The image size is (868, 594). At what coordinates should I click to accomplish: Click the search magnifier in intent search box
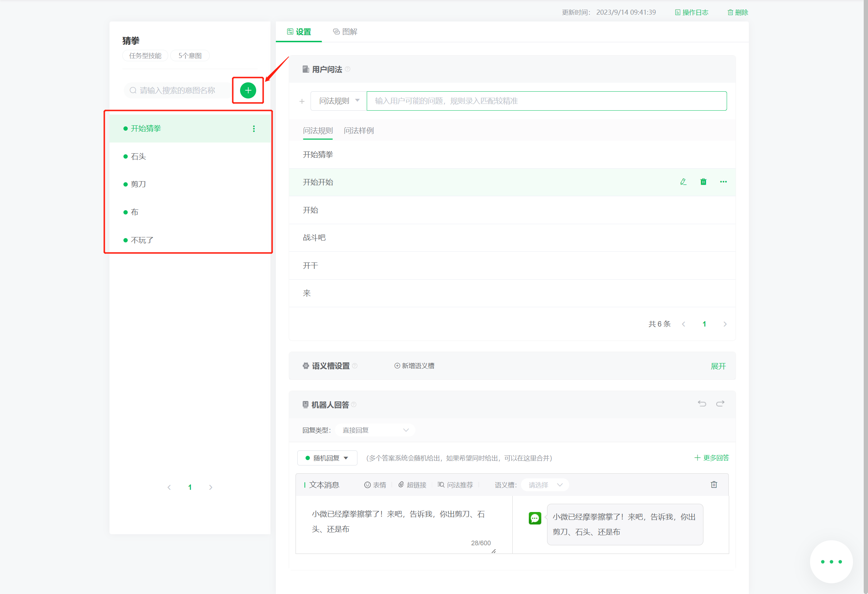coord(133,91)
